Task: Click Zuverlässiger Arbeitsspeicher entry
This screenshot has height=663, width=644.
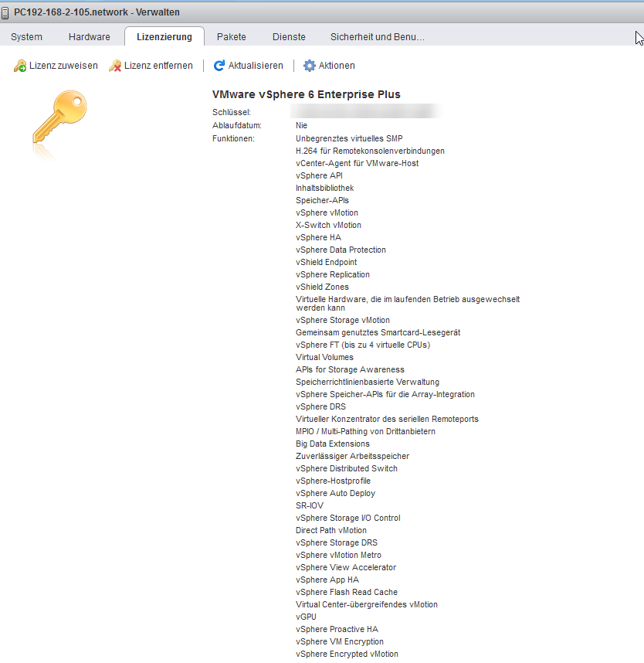Action: coord(352,456)
